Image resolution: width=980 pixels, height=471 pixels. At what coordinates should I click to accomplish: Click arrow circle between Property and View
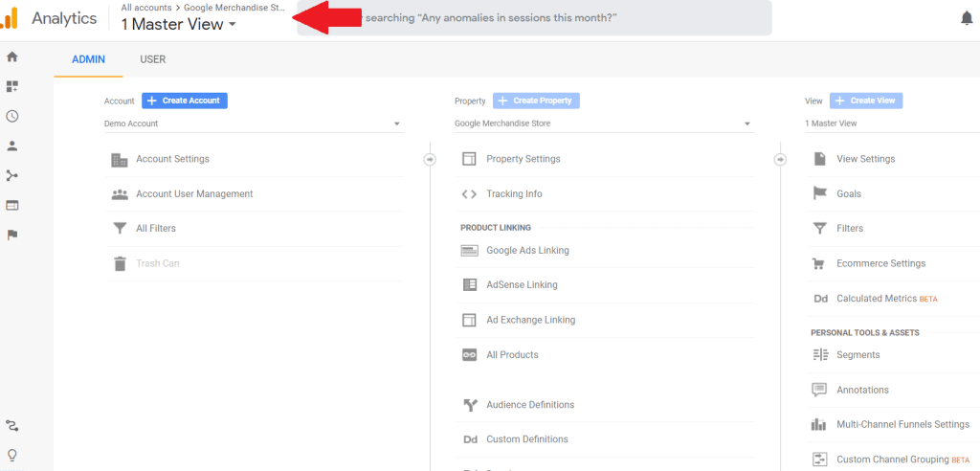pos(780,160)
